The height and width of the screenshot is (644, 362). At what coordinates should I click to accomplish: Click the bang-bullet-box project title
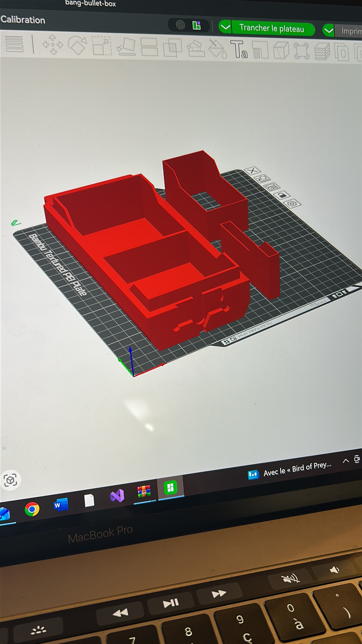(x=90, y=3)
